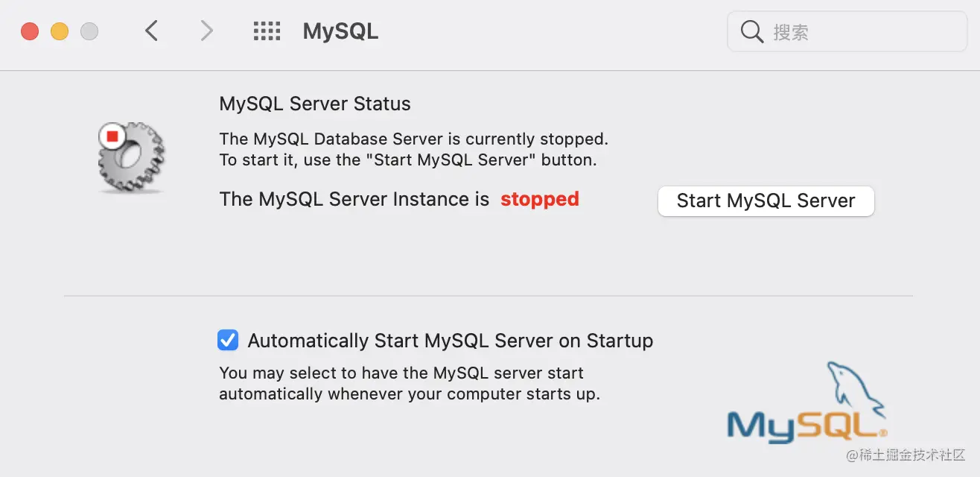This screenshot has width=980, height=477.
Task: Click "The MySQL Server Instance is" label
Action: (x=354, y=200)
